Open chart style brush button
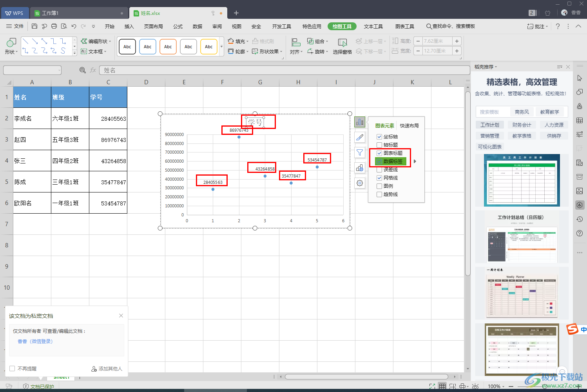 [x=360, y=137]
